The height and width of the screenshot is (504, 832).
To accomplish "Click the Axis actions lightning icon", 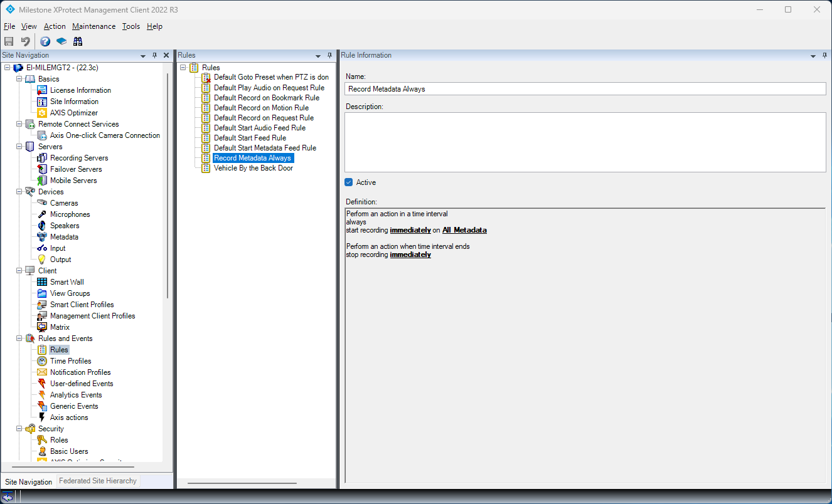I will coord(42,417).
